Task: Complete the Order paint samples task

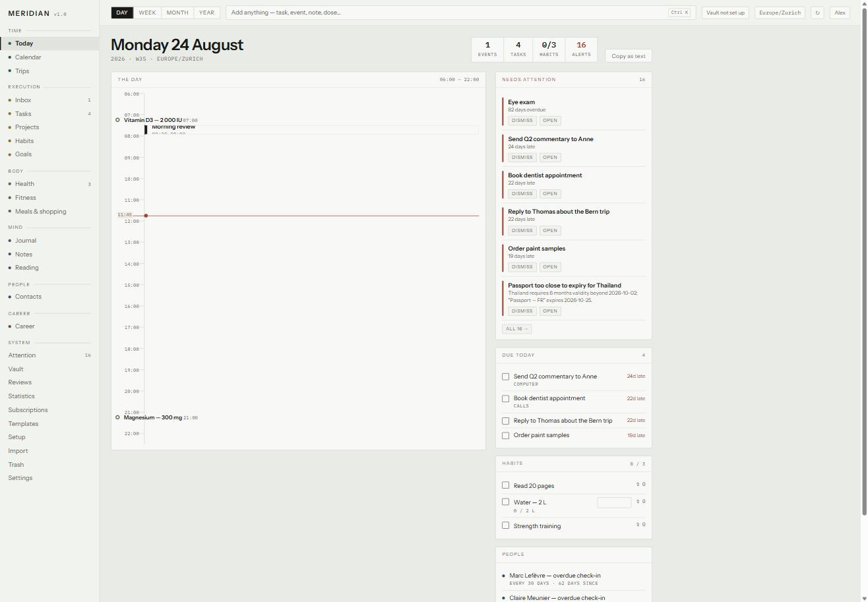Action: coord(506,435)
